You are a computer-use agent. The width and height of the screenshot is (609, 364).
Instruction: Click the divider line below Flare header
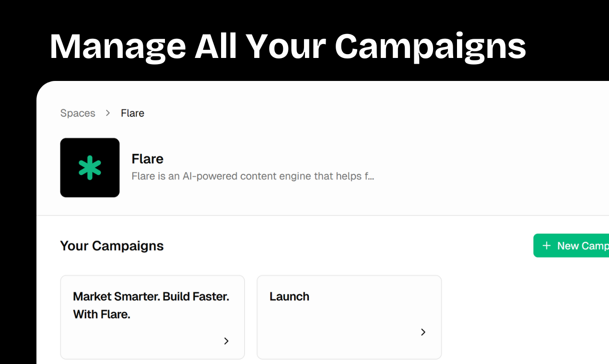point(323,216)
